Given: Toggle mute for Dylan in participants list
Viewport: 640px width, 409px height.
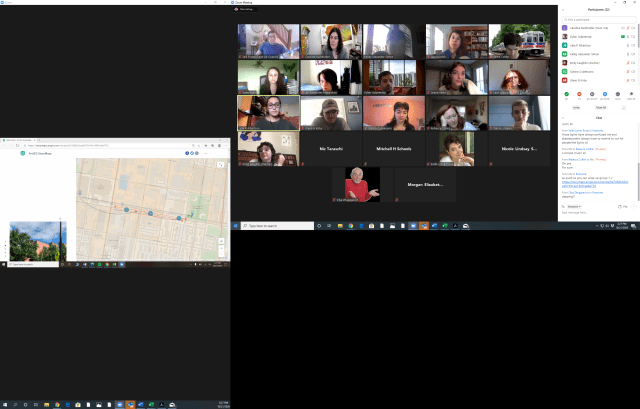Looking at the screenshot, I should (626, 36).
